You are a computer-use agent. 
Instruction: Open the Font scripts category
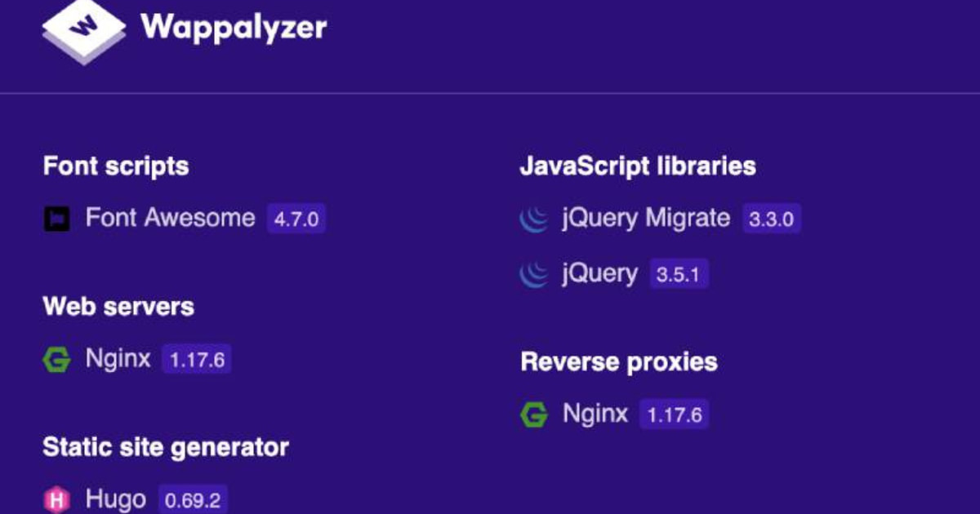116,166
